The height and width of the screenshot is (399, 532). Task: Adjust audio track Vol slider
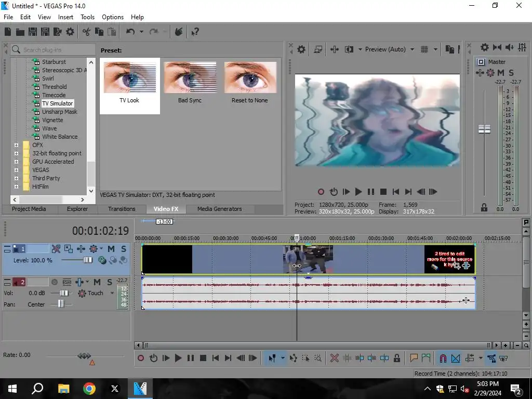coord(63,293)
